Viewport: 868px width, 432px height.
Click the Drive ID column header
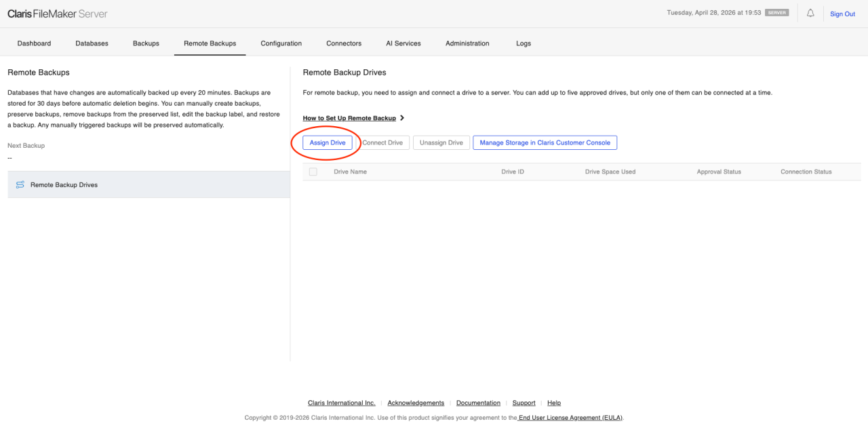point(513,172)
